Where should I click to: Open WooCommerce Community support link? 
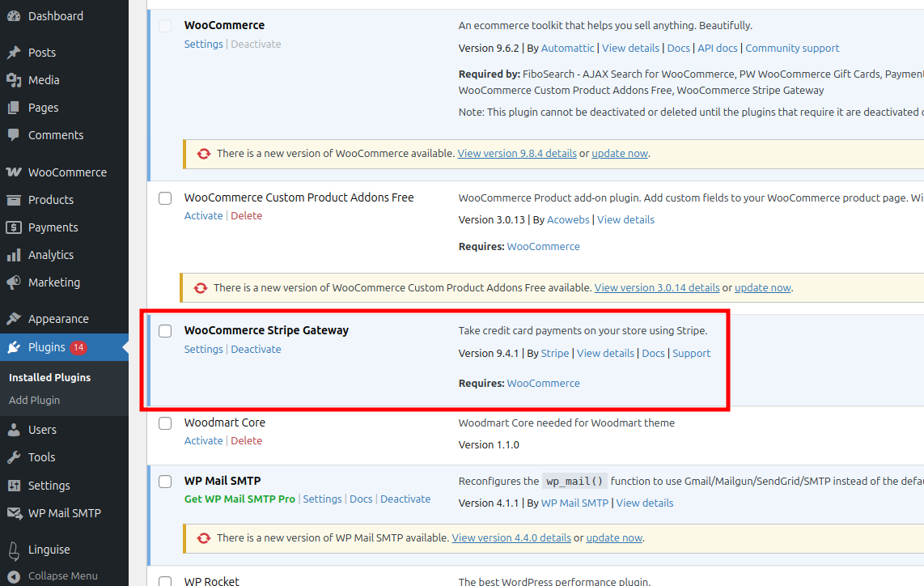pos(793,49)
